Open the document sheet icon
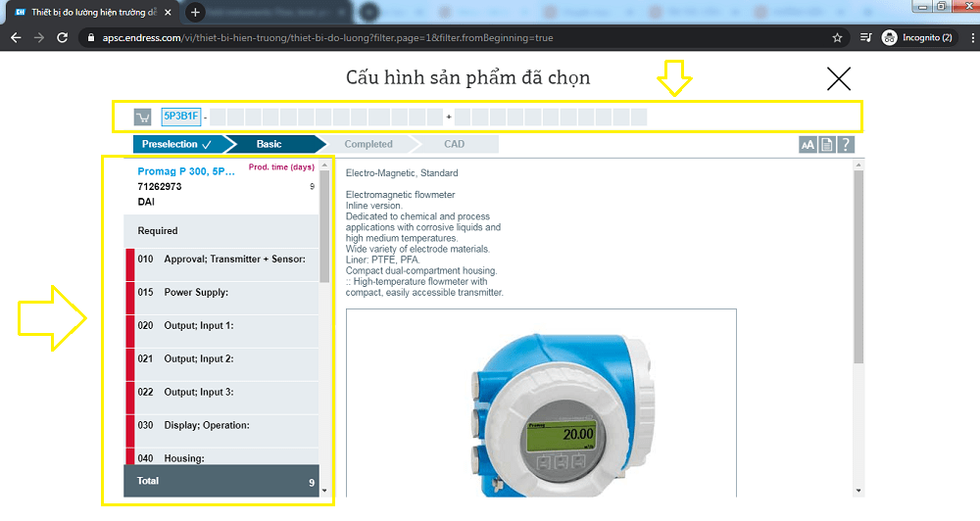Viewport: 980px width, 521px height. click(x=827, y=145)
